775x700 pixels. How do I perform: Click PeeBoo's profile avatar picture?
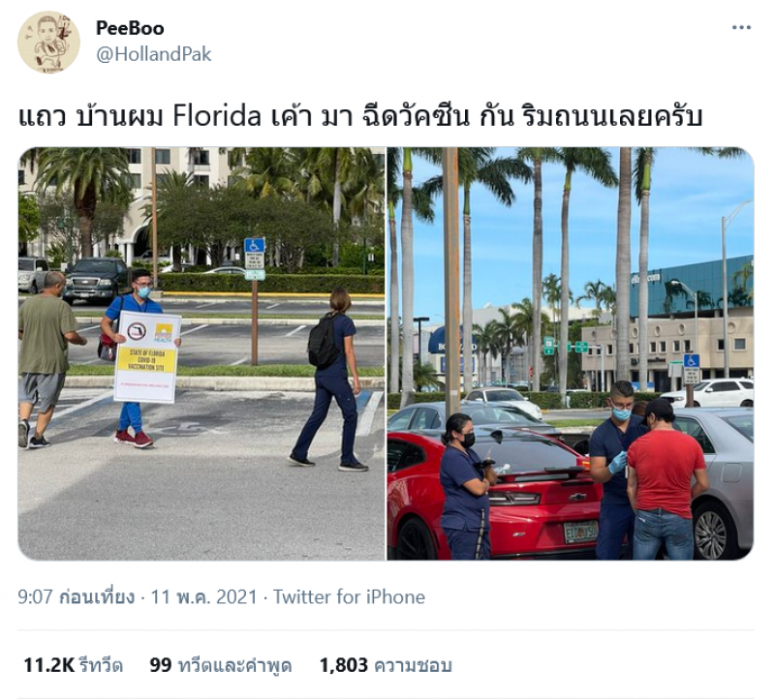pos(48,42)
